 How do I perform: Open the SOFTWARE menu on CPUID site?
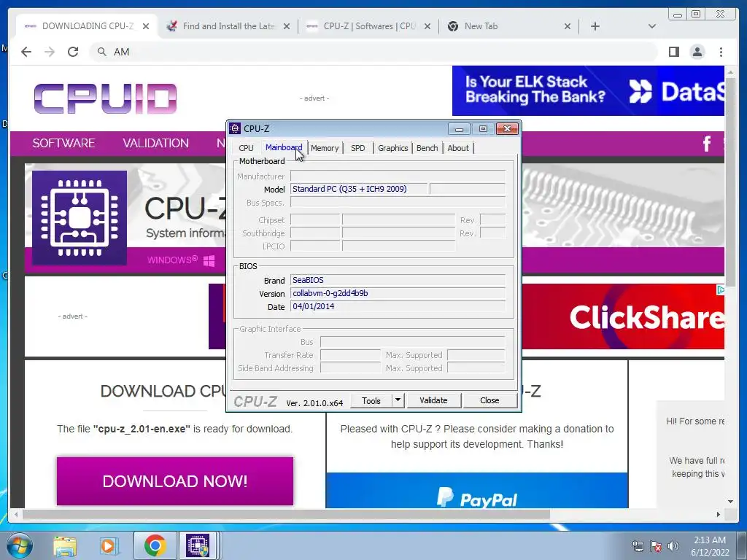tap(63, 143)
